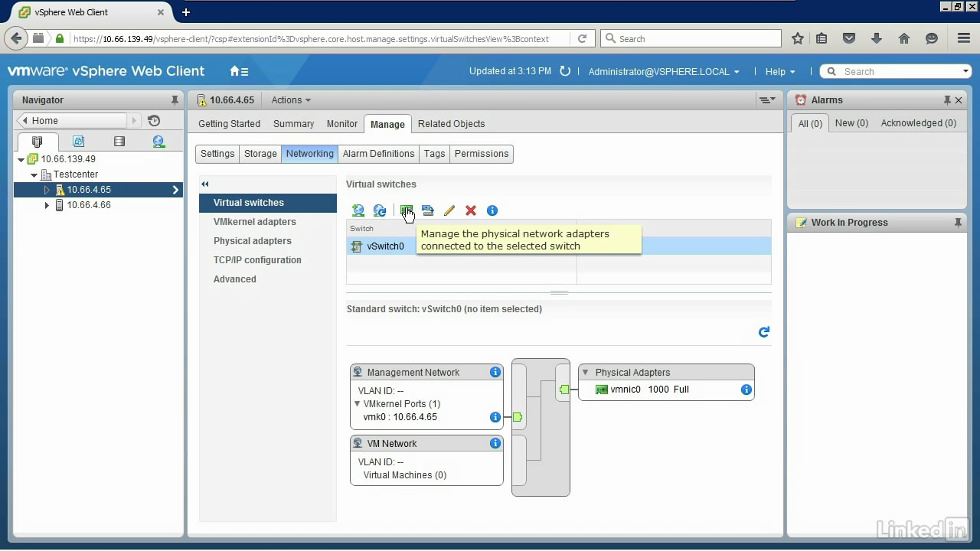Select the vSwitch0 row
This screenshot has width=980, height=551.
(558, 246)
